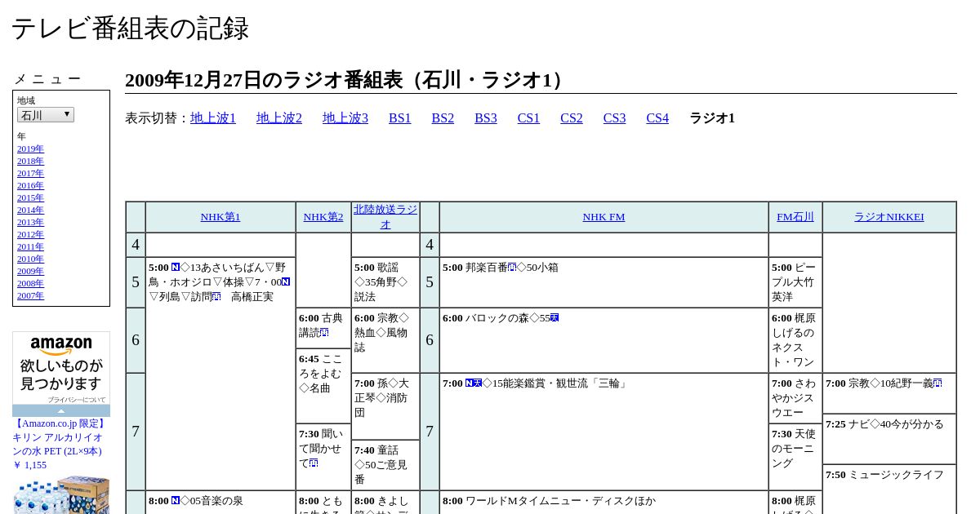Image resolution: width=980 pixels, height=514 pixels.
Task: Open the 北陸放送ラジオ channel header link
Action: click(x=385, y=217)
